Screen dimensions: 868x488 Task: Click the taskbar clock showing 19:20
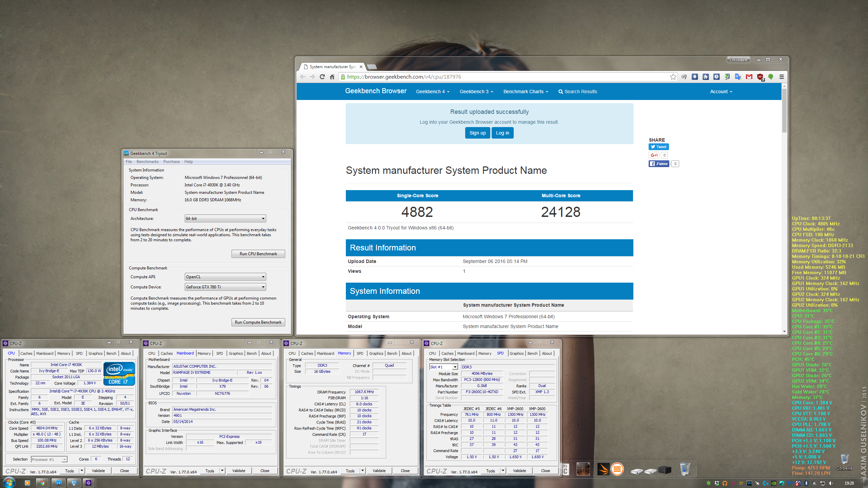tap(849, 483)
